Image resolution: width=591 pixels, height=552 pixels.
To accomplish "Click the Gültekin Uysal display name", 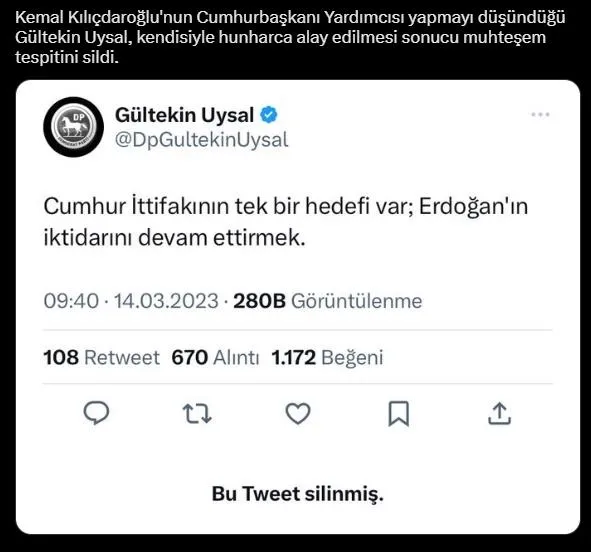I will [184, 115].
